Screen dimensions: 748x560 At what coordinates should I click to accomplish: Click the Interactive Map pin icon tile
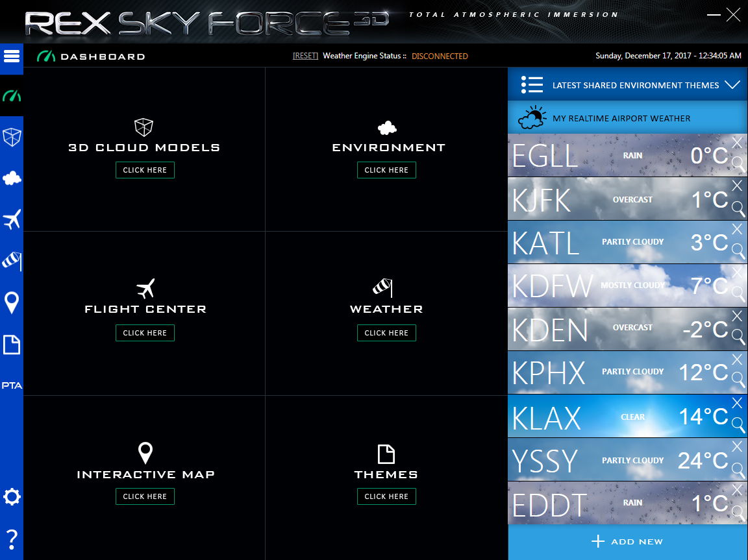[145, 453]
